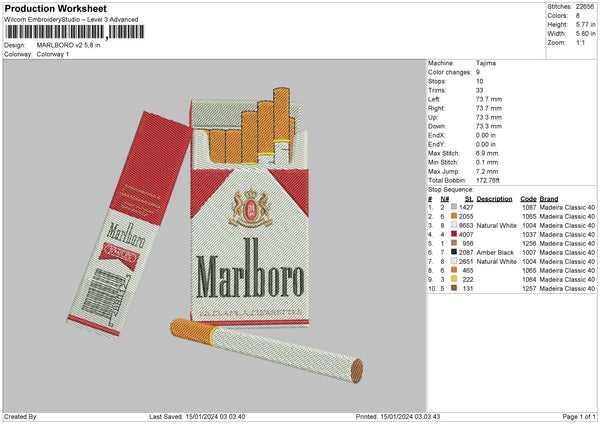The height and width of the screenshot is (424, 600).
Task: Click the red swatch in stop 4
Action: tap(453, 234)
